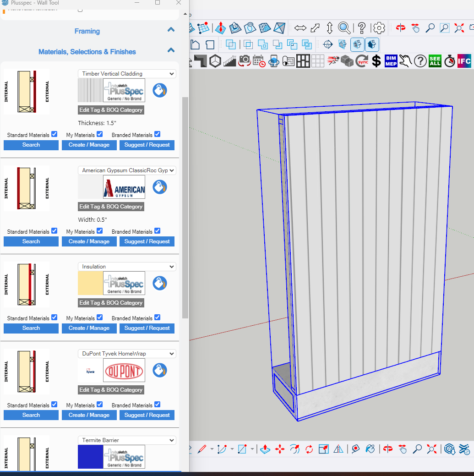Click the external cladding wall diagram thumbnail
474x476 pixels.
coord(27,92)
